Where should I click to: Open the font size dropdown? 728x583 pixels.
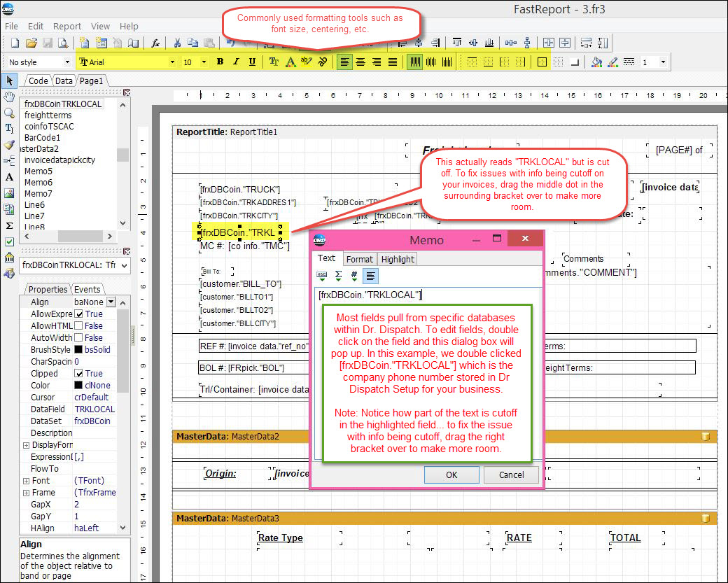[204, 62]
